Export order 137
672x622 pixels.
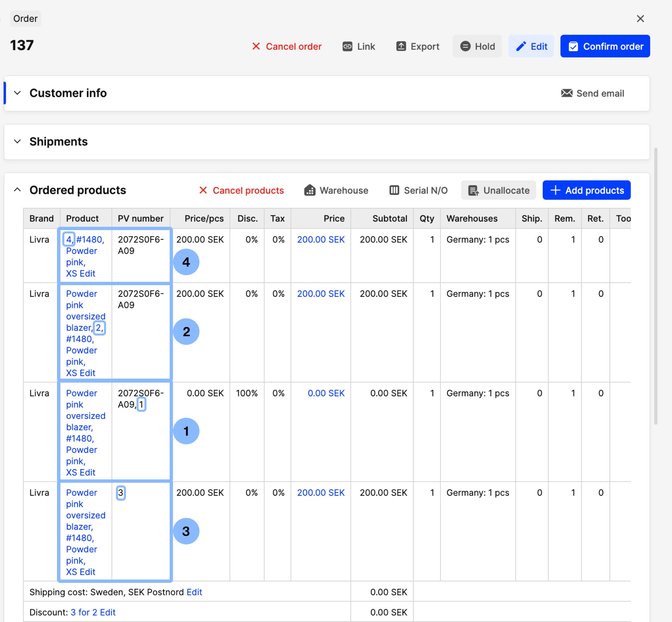coord(418,46)
